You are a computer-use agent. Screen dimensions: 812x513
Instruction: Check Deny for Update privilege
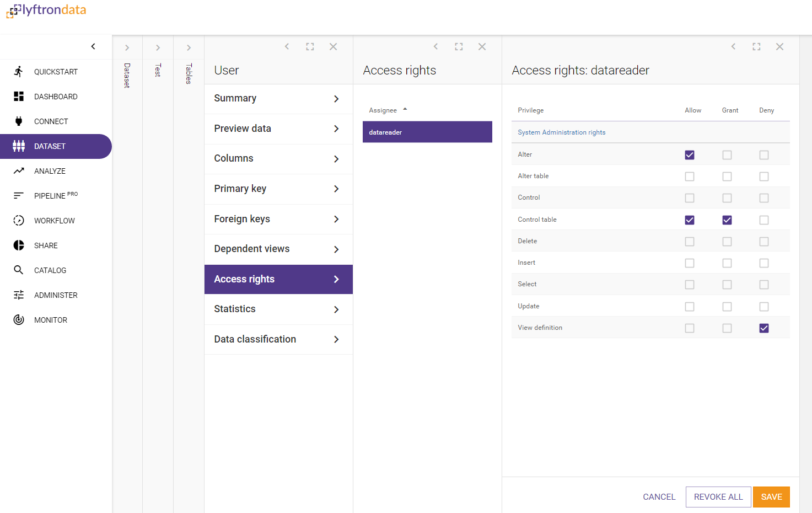pyautogui.click(x=764, y=307)
